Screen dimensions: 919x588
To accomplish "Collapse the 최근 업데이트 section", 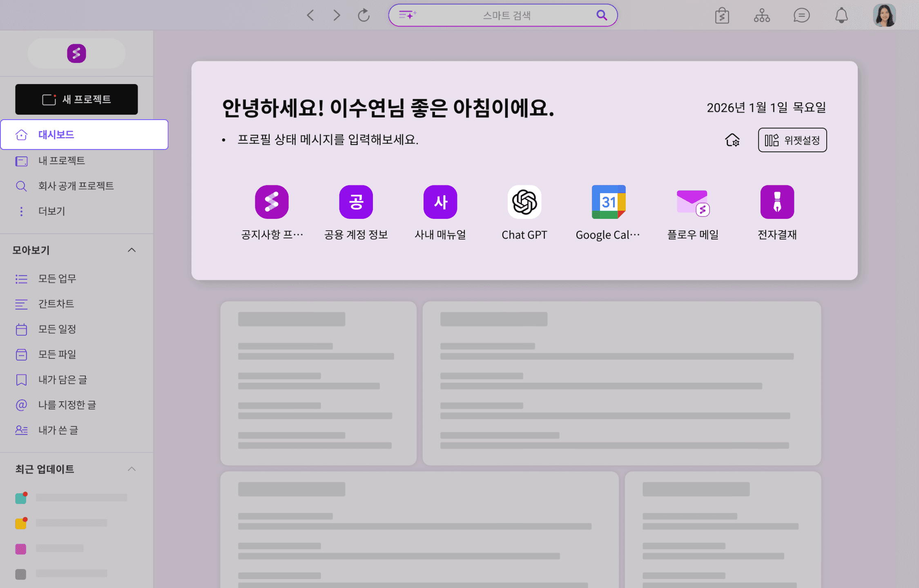I will click(x=132, y=469).
